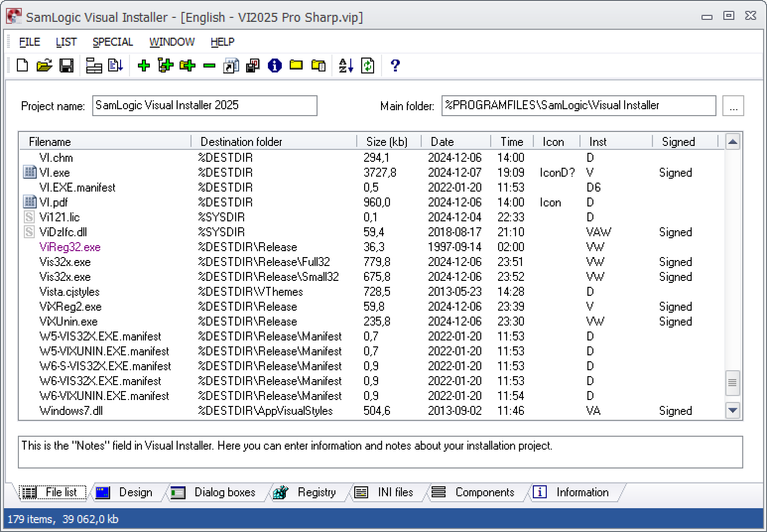Click the yellow folder with document icon
The height and width of the screenshot is (532, 767).
point(318,66)
